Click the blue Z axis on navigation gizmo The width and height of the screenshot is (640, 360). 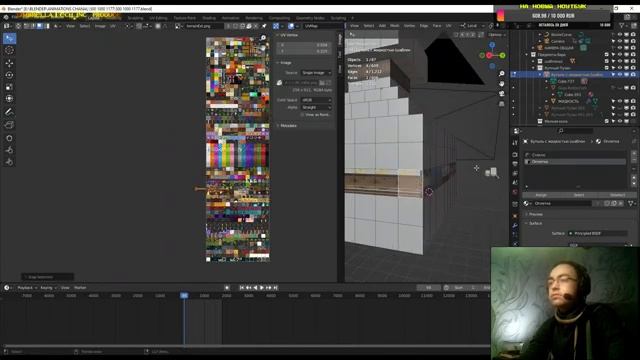click(x=492, y=45)
